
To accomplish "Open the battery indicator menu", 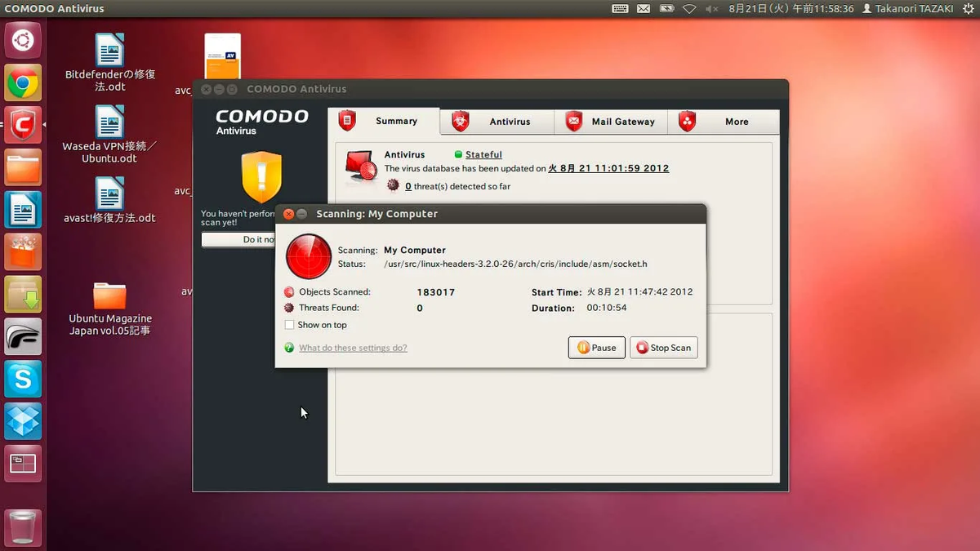I will tap(666, 9).
